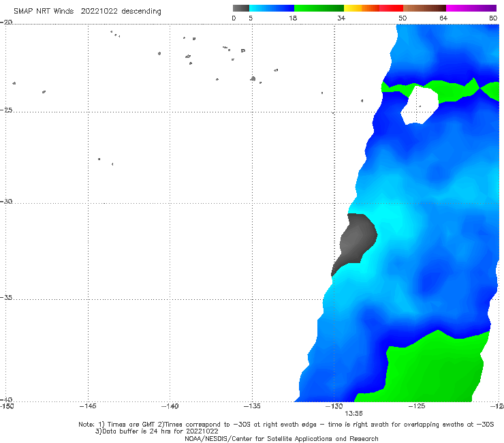Click the yellow segment of the color bar
This screenshot has width=504, height=443.
pyautogui.click(x=353, y=8)
